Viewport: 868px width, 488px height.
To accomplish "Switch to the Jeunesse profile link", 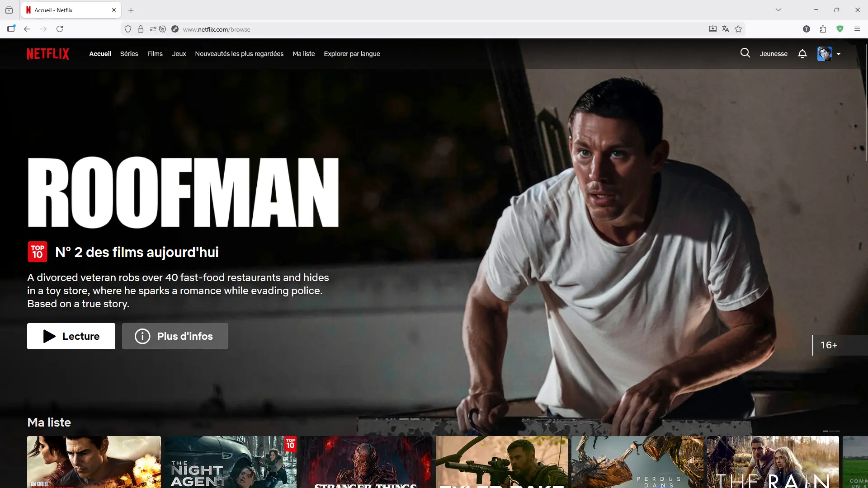I will [774, 54].
